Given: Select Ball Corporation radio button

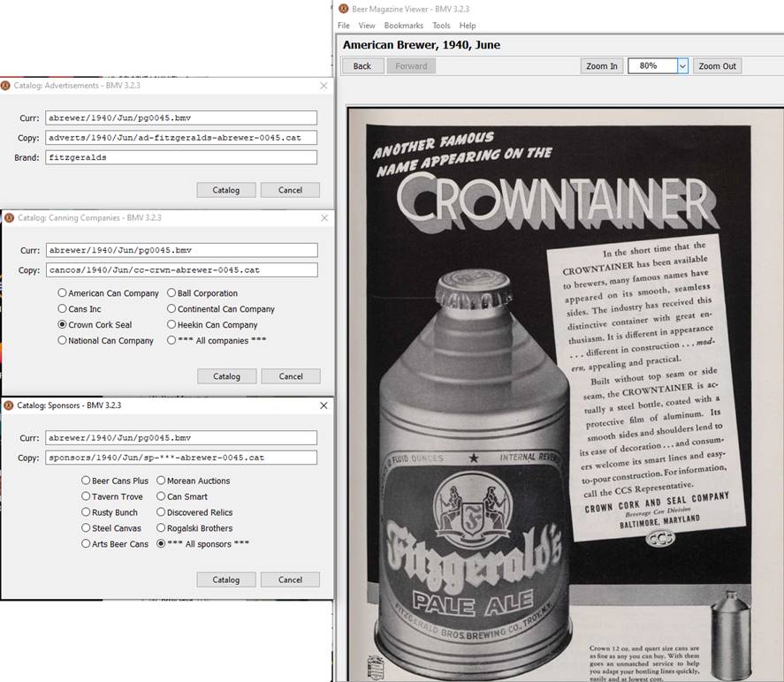Looking at the screenshot, I should tap(171, 292).
